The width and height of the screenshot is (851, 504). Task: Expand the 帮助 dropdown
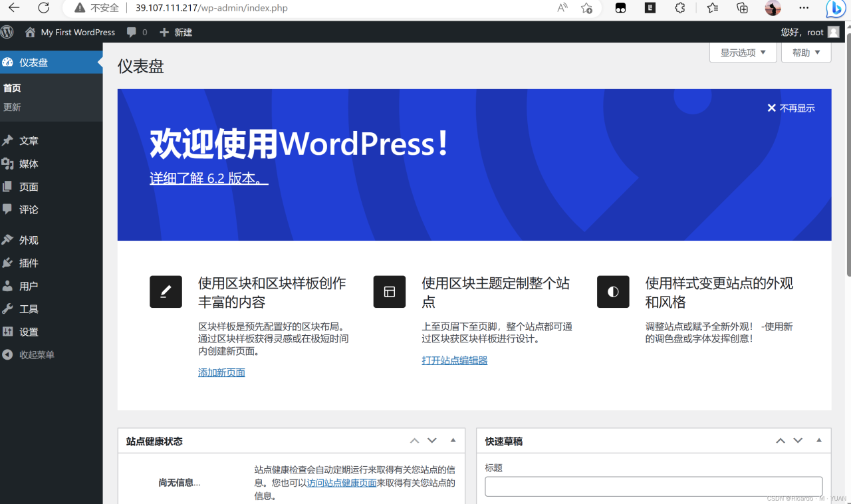(x=806, y=52)
